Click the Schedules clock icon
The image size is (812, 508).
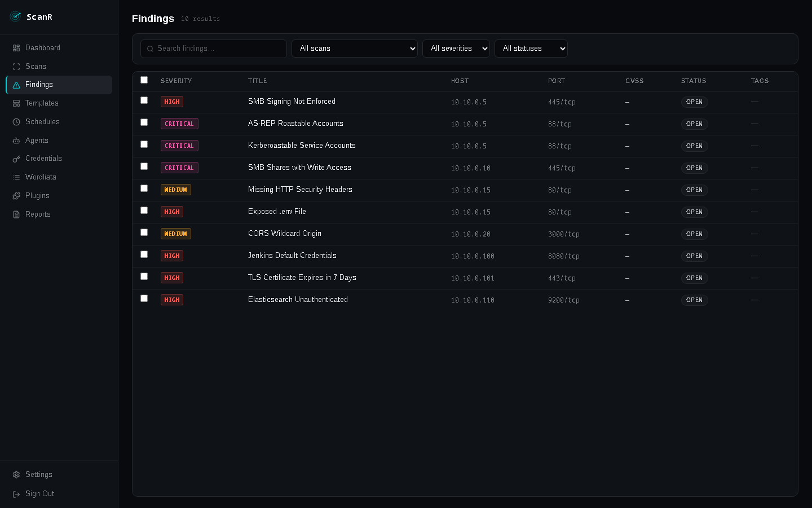point(16,122)
